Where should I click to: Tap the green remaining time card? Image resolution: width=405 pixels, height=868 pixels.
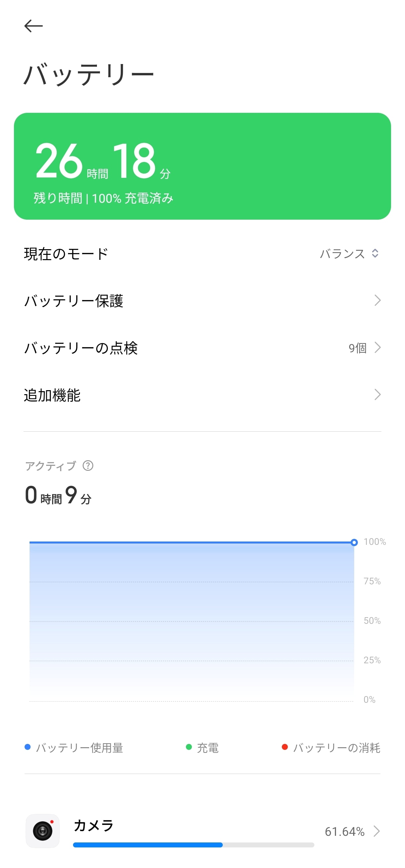202,166
